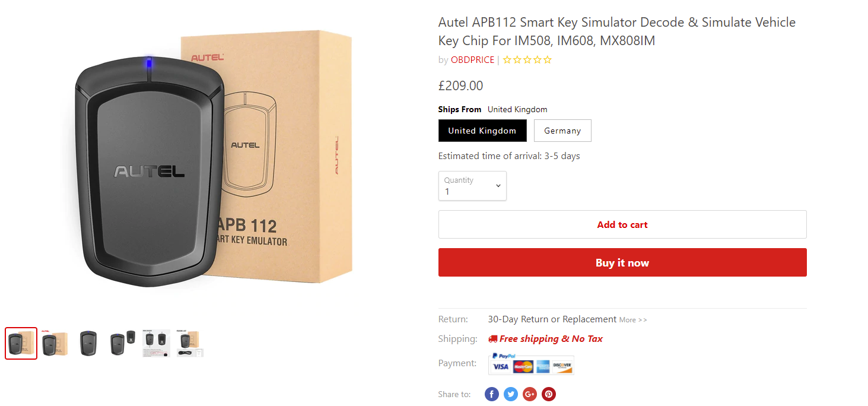Viewport: 868px width, 406px height.
Task: Share product on Google+
Action: (x=529, y=394)
